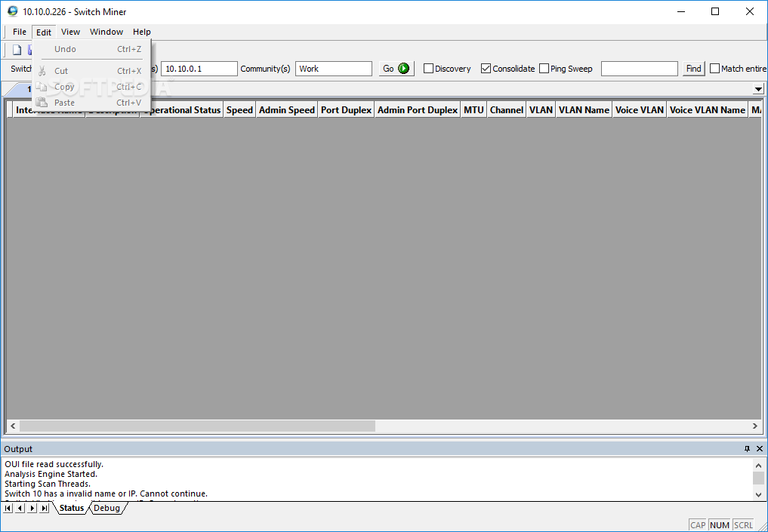768x532 pixels.
Task: Choose Copy in the Edit menu
Action: coord(91,87)
